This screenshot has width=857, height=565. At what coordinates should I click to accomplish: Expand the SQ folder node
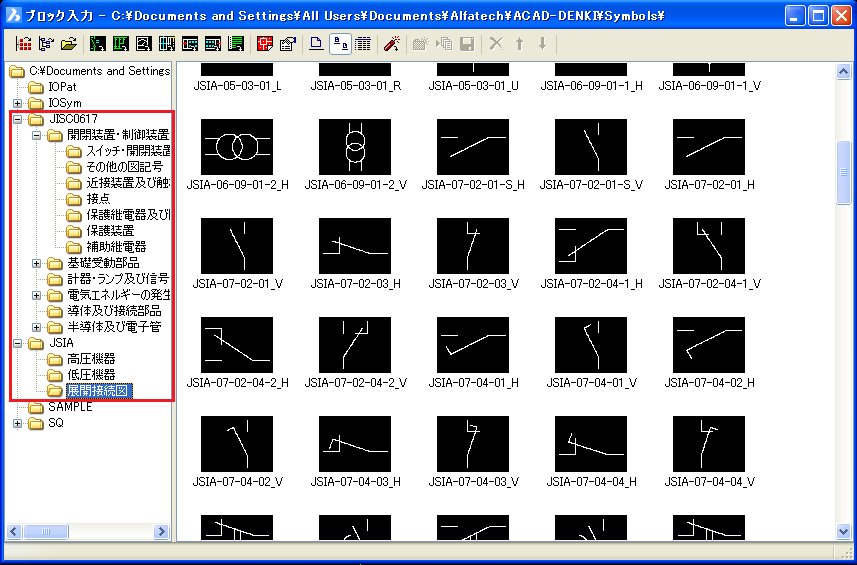[x=17, y=423]
